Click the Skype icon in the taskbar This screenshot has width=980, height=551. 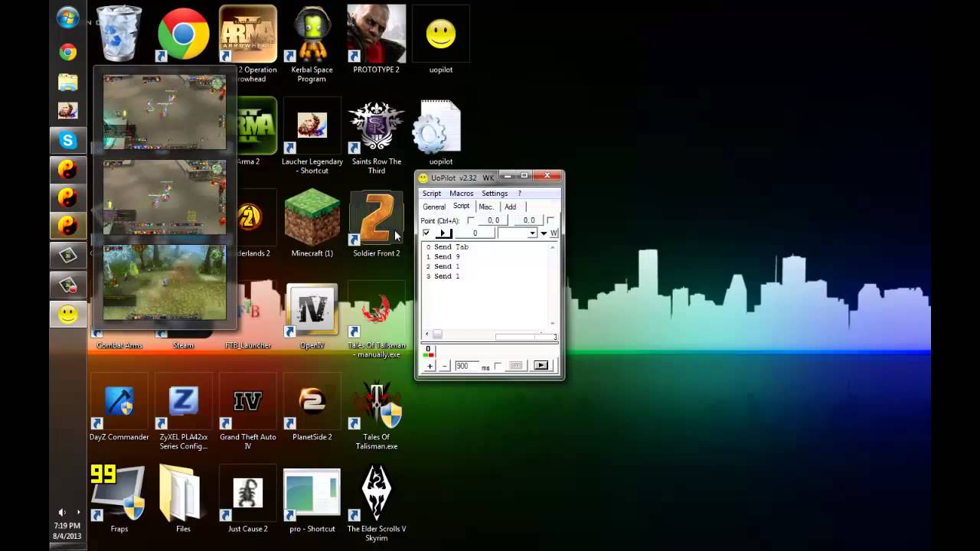(68, 140)
